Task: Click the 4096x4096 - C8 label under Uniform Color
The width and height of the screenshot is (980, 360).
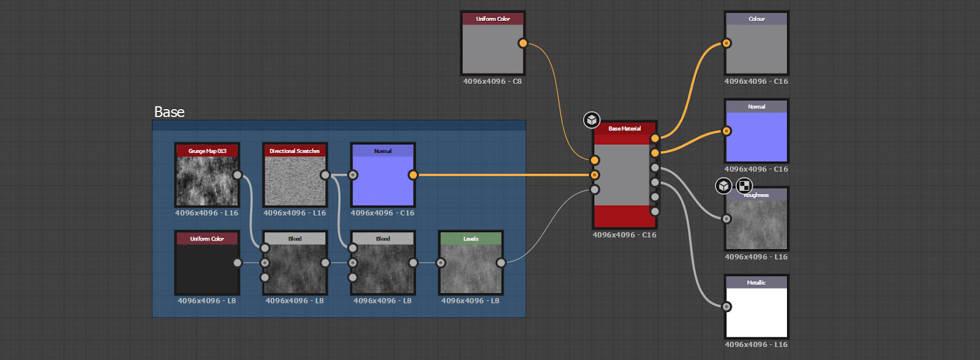Action: 492,81
